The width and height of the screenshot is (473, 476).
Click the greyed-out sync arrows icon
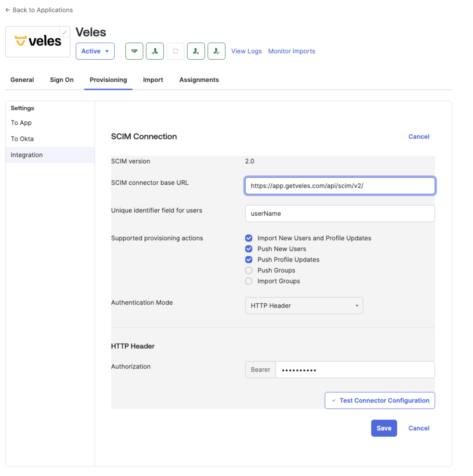(175, 51)
